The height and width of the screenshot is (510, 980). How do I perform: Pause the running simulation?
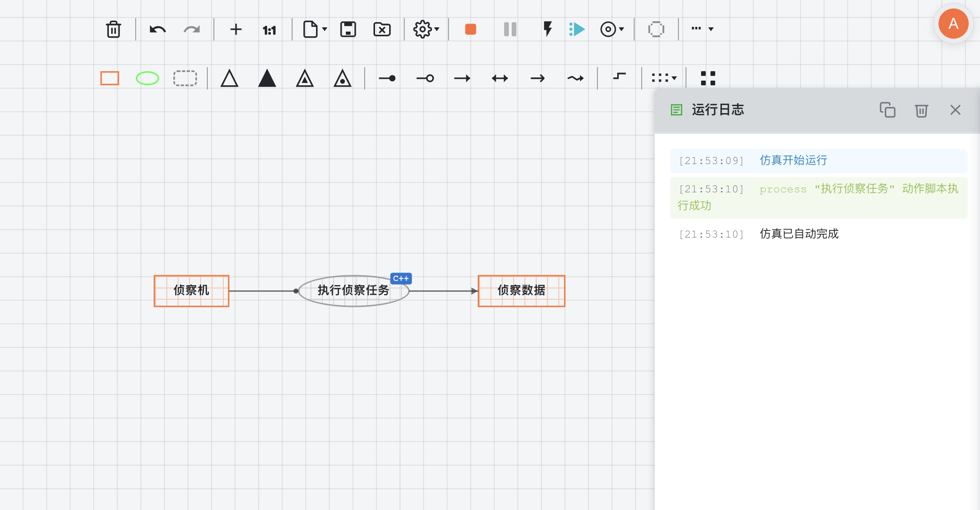click(510, 29)
